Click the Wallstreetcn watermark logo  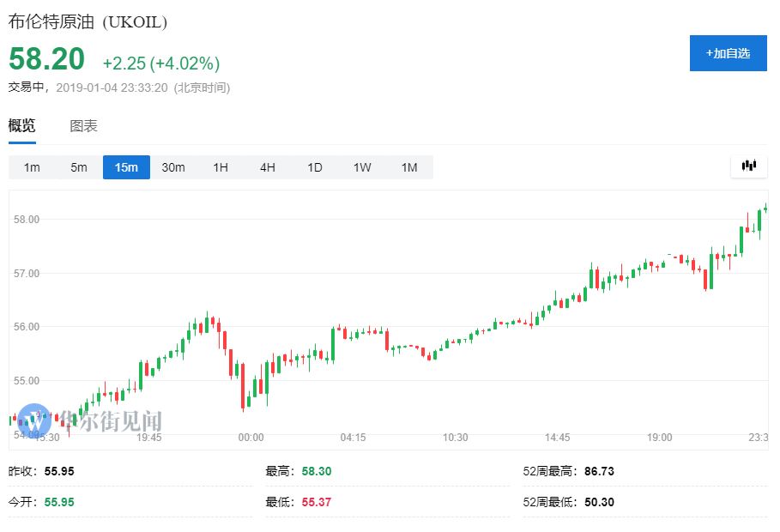pyautogui.click(x=36, y=421)
